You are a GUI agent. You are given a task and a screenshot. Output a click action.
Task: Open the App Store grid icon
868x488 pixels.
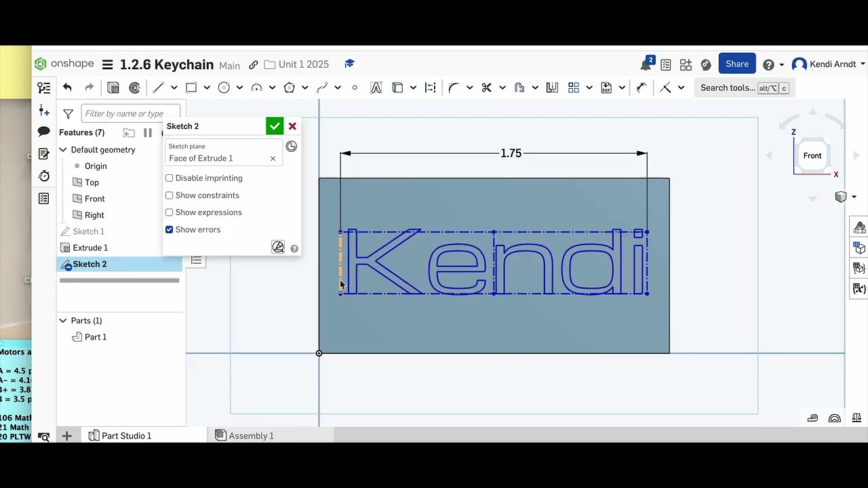686,64
